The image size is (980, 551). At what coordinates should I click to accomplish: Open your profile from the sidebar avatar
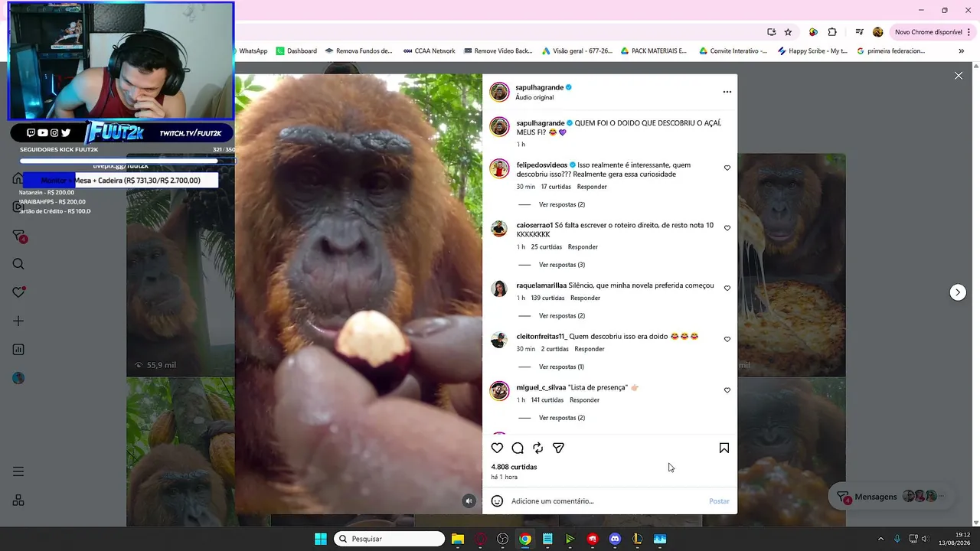(18, 378)
